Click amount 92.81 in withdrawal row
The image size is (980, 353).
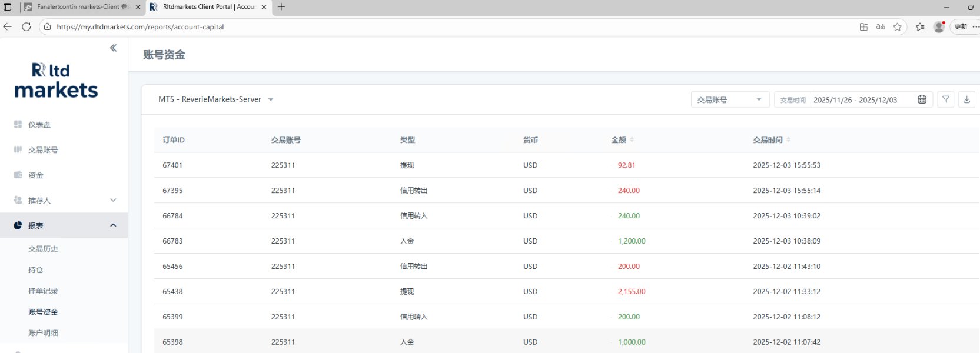(626, 165)
